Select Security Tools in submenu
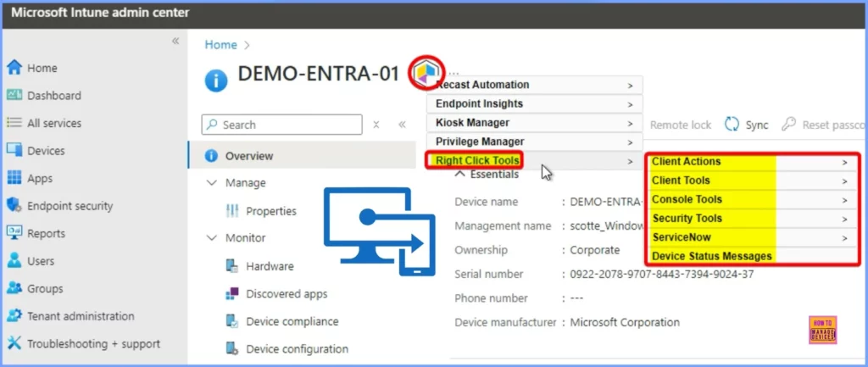Viewport: 868px width, 367px height. [750, 218]
